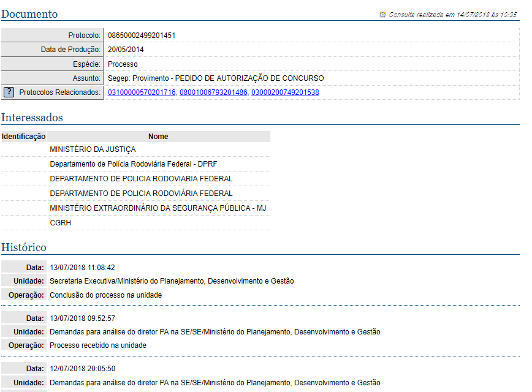
Task: Click the Interessados section heading
Action: 32,118
